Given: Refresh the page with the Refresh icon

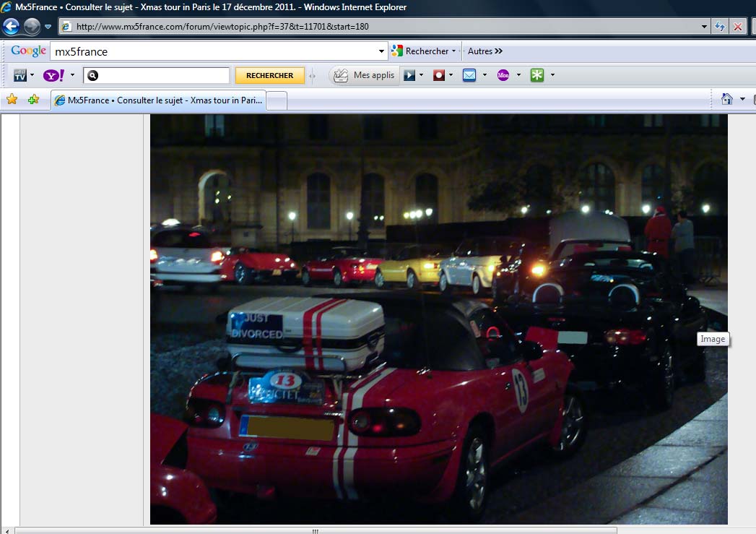Looking at the screenshot, I should (720, 27).
